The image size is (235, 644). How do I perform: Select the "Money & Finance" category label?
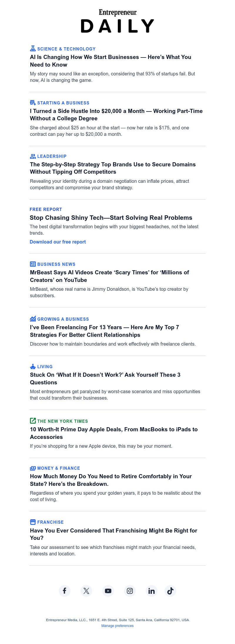pyautogui.click(x=58, y=468)
